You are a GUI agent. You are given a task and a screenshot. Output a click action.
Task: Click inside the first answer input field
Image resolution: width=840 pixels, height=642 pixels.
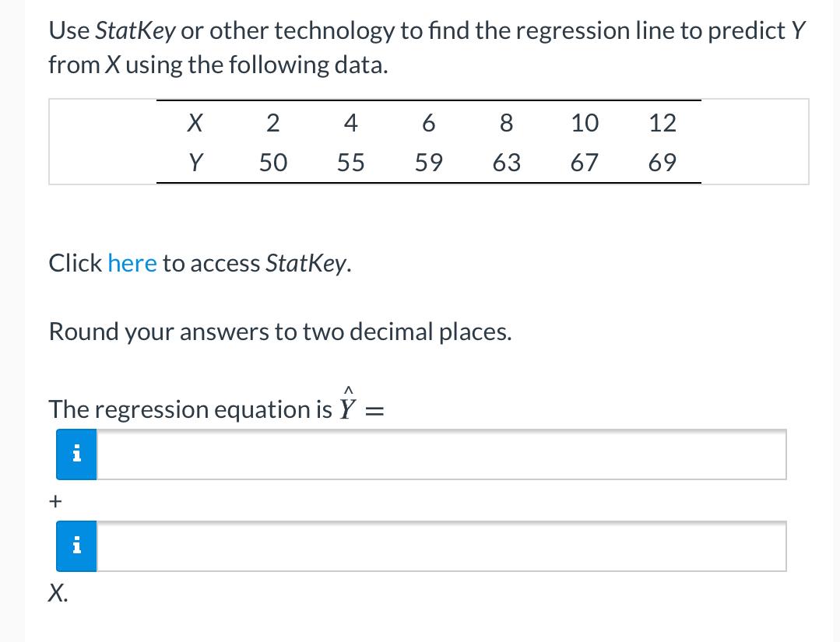point(436,454)
